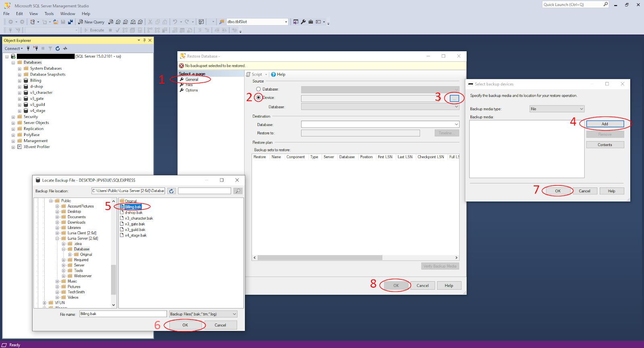Screen dimensions: 644x348
Task: Select the Options page in Restore Database
Action: (192, 90)
